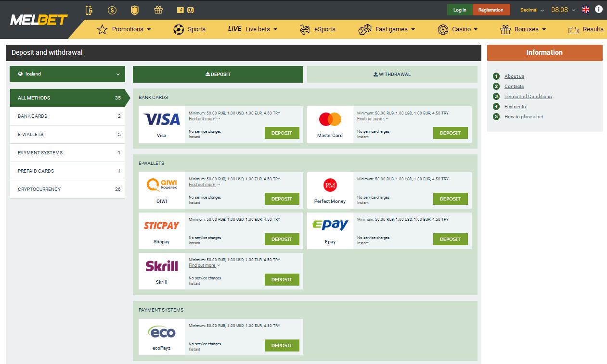Click the star Promotions icon
Screen dimensions: 607x364
coord(102,29)
